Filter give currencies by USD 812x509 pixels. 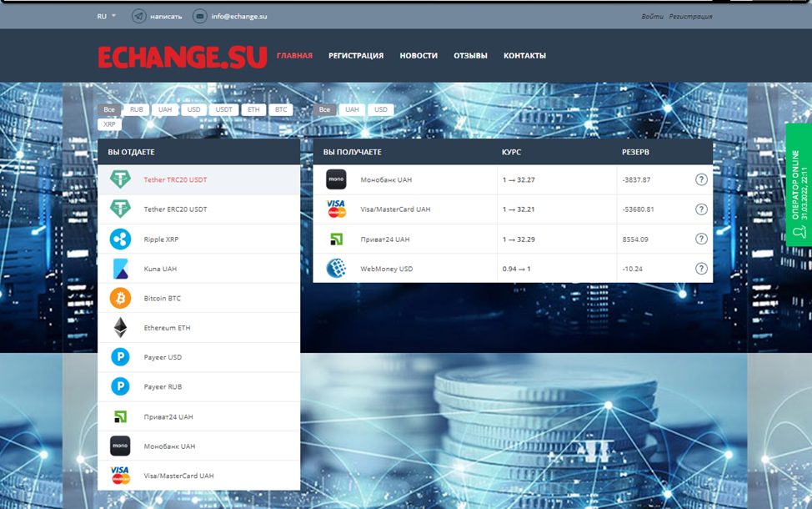[193, 109]
